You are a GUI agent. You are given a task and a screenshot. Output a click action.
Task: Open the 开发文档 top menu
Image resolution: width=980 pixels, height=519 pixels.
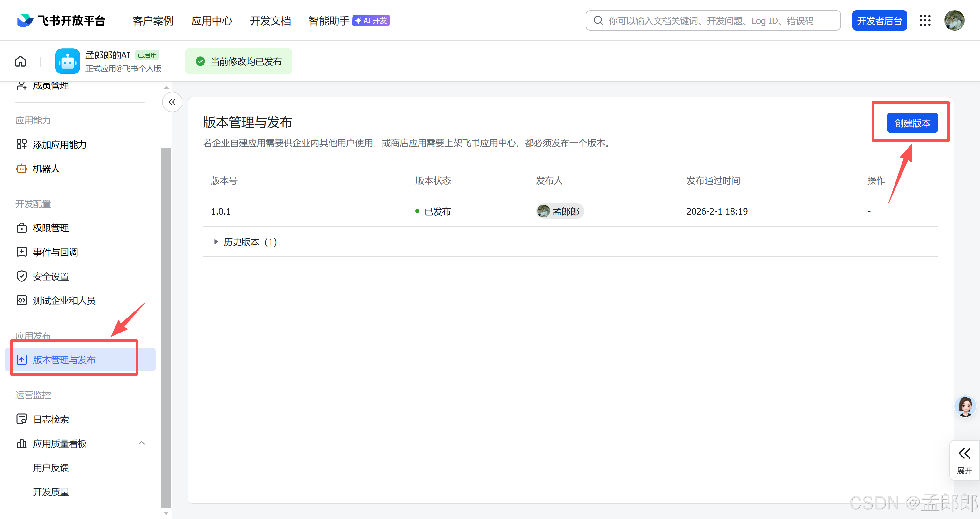270,20
